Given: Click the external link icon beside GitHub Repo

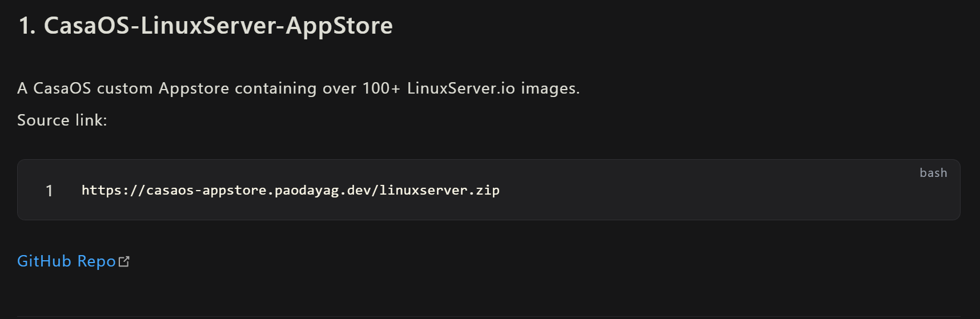Looking at the screenshot, I should (x=124, y=261).
